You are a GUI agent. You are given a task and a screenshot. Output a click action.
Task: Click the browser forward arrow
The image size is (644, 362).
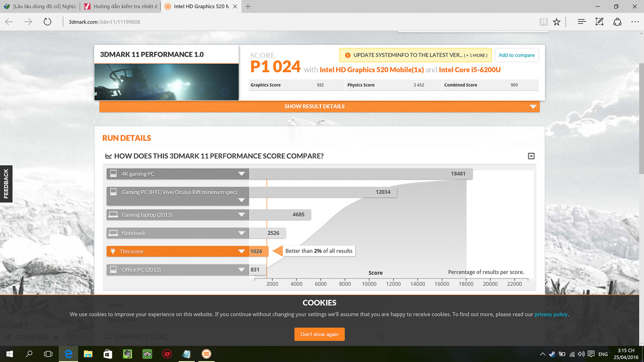click(x=28, y=22)
